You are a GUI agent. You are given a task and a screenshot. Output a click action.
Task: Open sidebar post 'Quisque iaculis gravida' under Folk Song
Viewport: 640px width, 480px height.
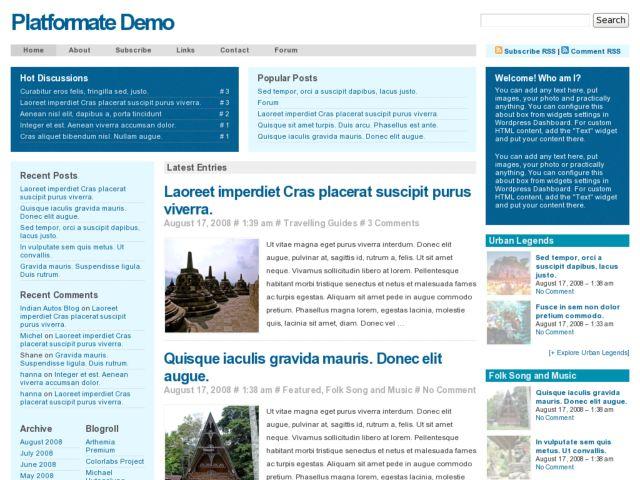(x=581, y=397)
